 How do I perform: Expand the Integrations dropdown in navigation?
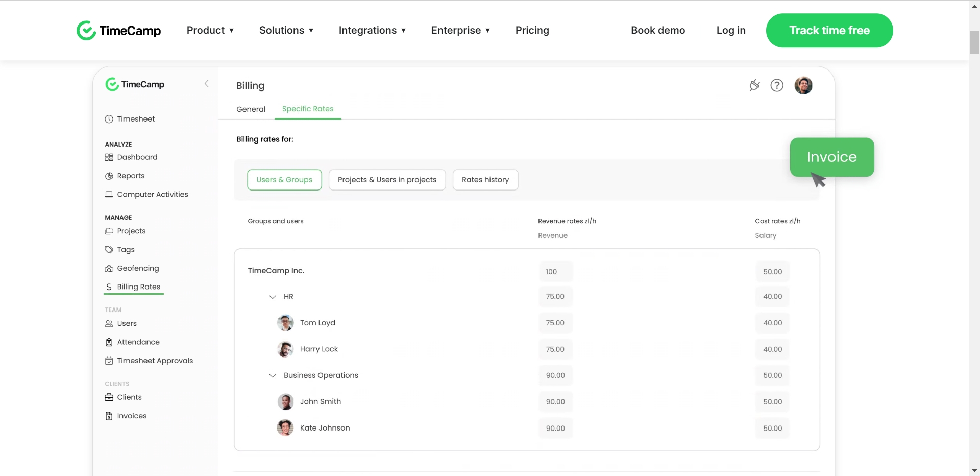pyautogui.click(x=372, y=30)
